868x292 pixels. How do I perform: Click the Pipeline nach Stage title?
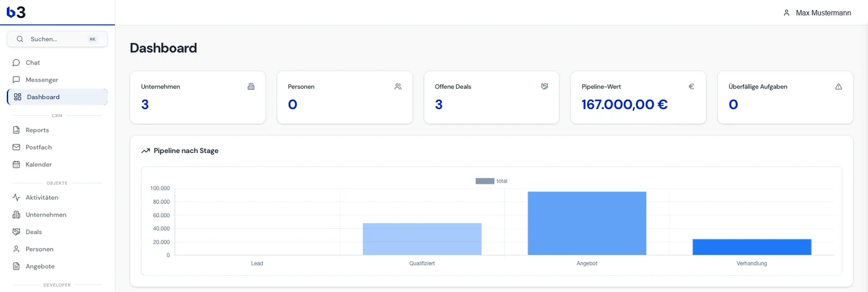[186, 151]
